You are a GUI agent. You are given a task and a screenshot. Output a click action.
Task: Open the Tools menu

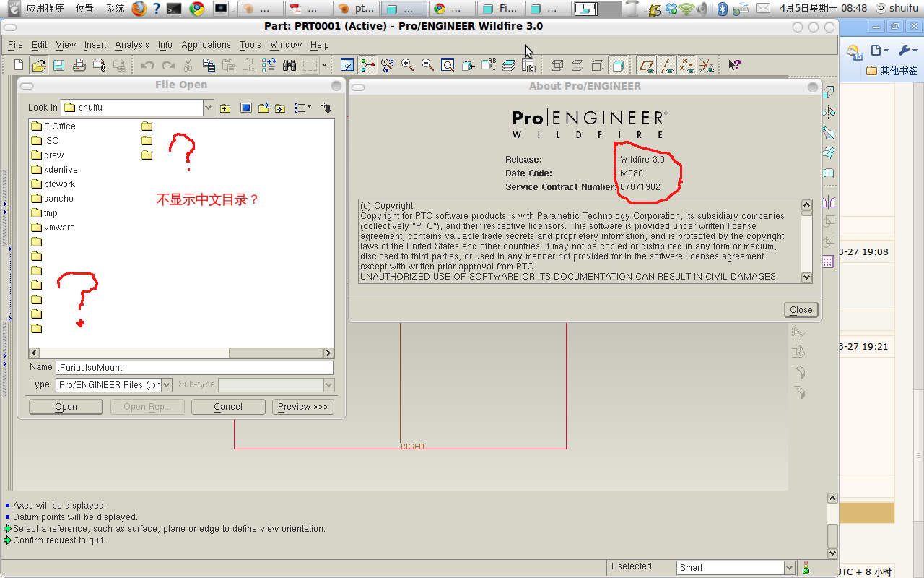[x=250, y=45]
